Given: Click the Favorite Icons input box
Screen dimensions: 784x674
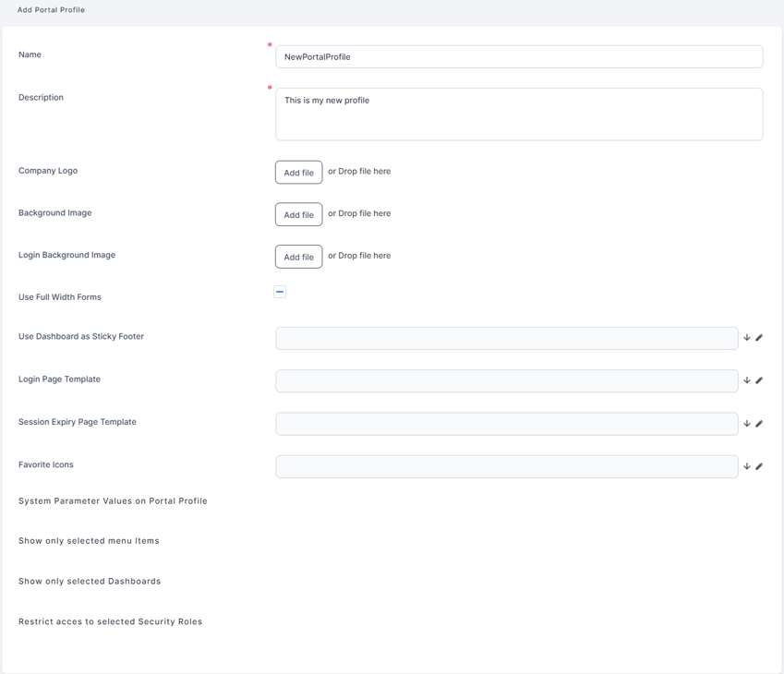Looking at the screenshot, I should point(506,466).
